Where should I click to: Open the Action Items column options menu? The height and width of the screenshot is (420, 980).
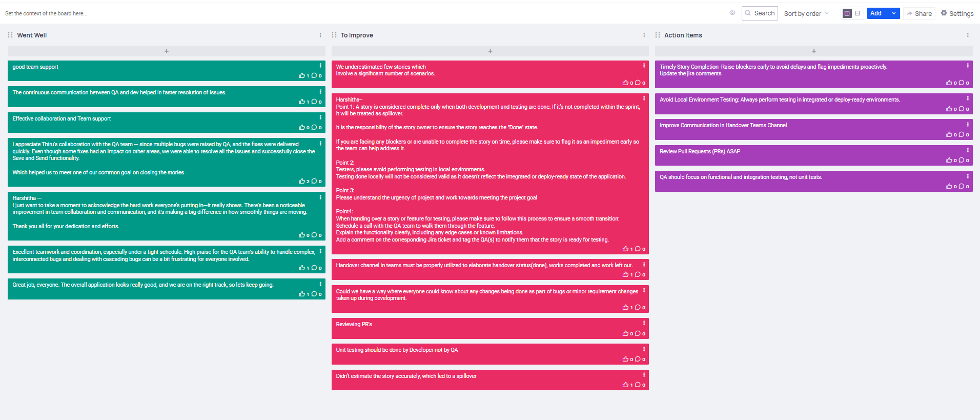pos(968,35)
